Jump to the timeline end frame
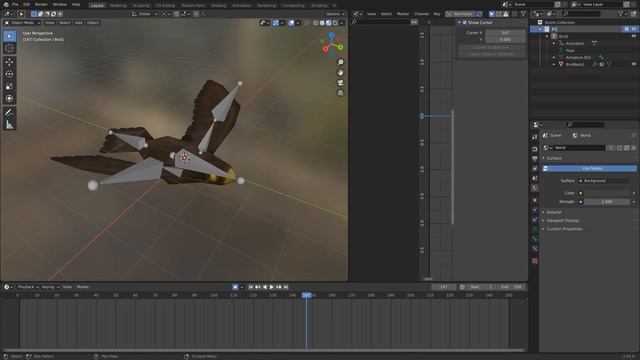Viewport: 640px width, 360px height. click(x=286, y=287)
